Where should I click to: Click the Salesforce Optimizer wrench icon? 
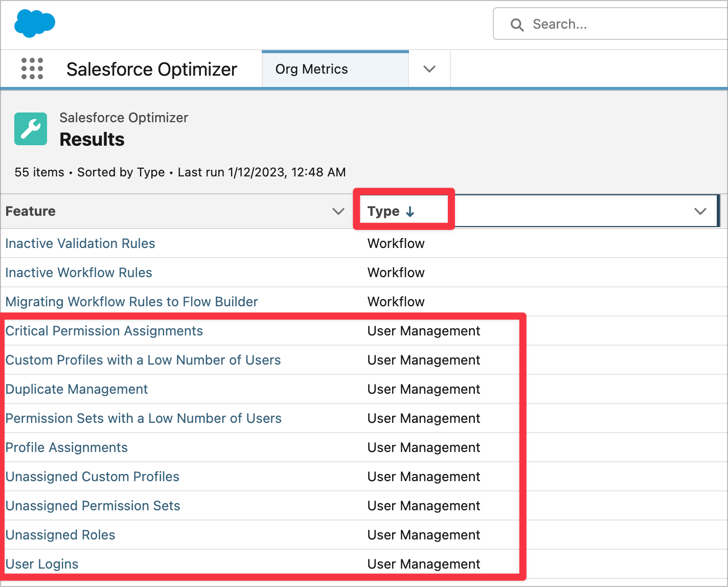click(31, 129)
